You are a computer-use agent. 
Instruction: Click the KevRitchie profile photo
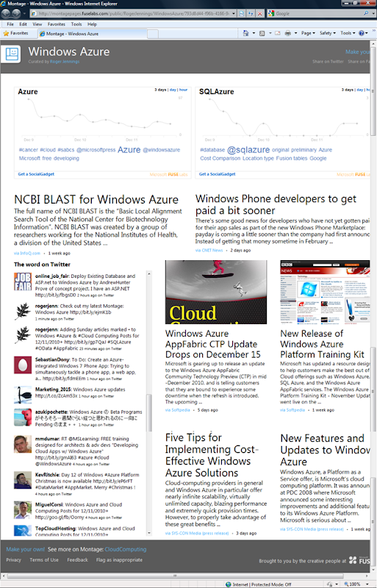[x=23, y=481]
